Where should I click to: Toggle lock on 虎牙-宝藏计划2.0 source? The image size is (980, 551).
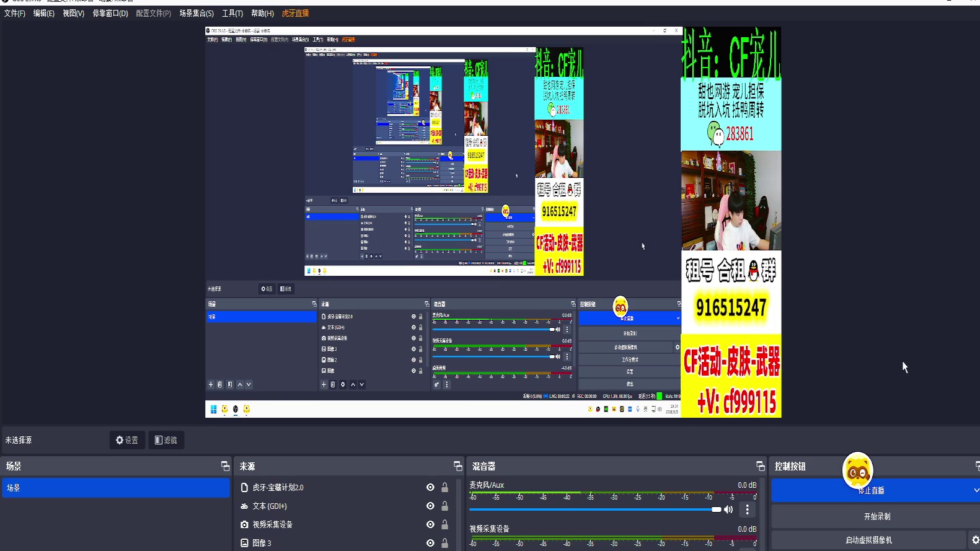pos(444,488)
